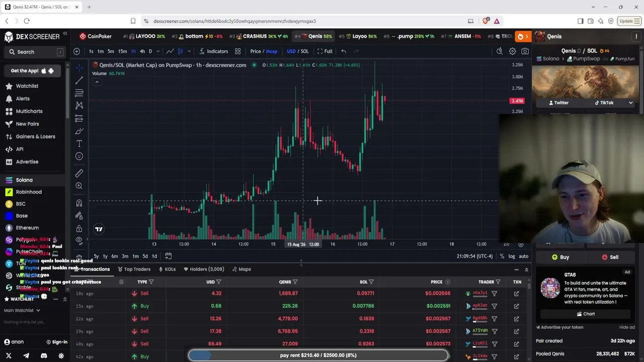Toggle chart between Price and Mcap
Viewport: 644px width, 362px height.
264,51
